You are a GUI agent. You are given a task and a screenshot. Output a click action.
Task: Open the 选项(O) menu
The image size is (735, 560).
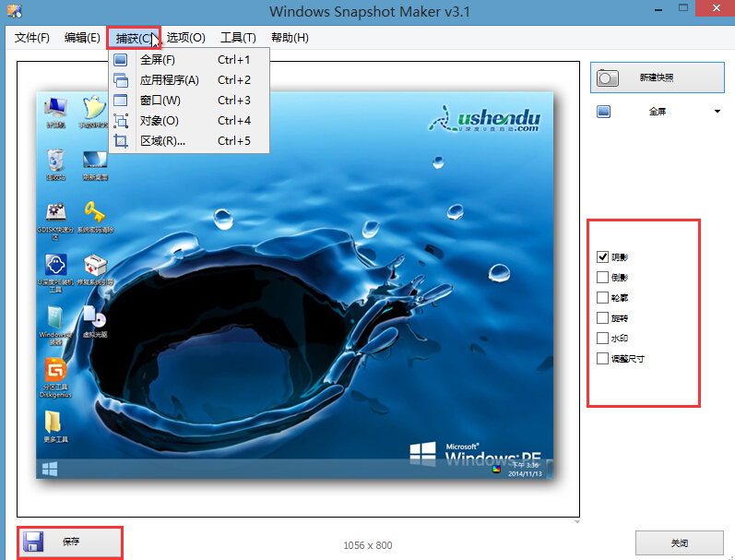point(186,38)
